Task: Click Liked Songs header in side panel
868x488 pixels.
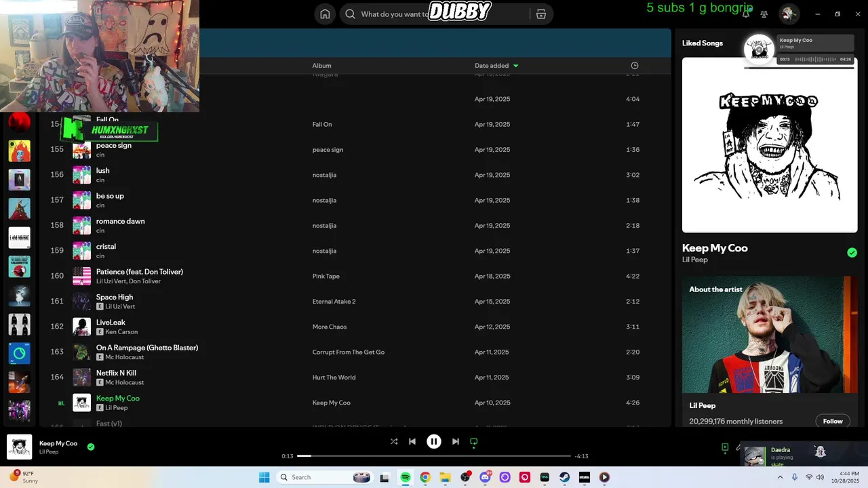Action: pos(703,43)
